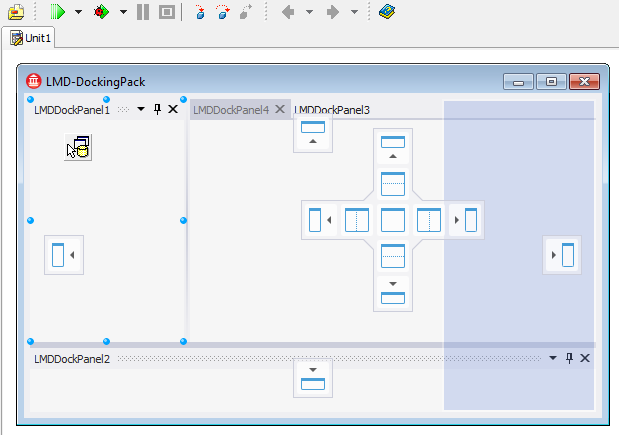Navigate back with the left arrow
This screenshot has height=435, width=619.
pos(288,12)
